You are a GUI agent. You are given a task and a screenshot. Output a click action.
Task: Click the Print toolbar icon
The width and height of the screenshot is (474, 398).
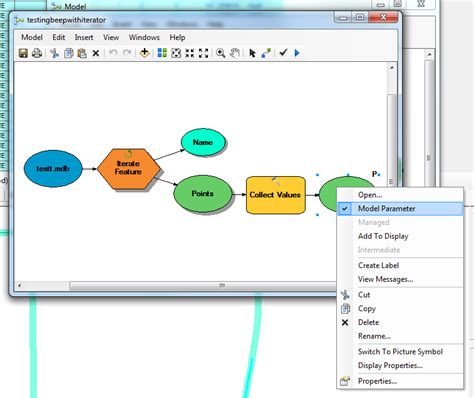(x=37, y=53)
